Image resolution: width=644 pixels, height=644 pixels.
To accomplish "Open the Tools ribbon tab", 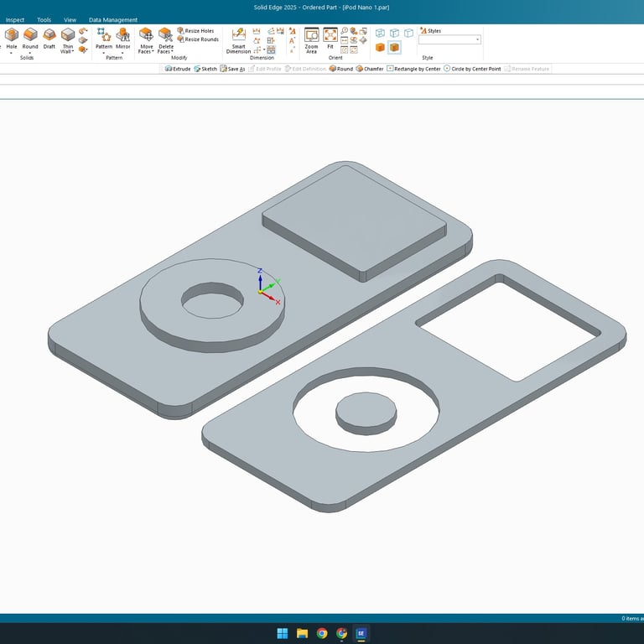I will 44,20.
